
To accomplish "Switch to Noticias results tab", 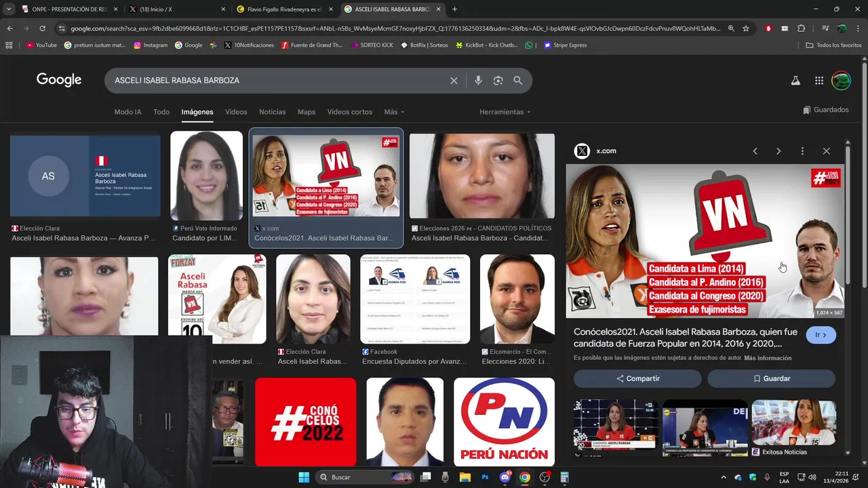I will coord(273,112).
